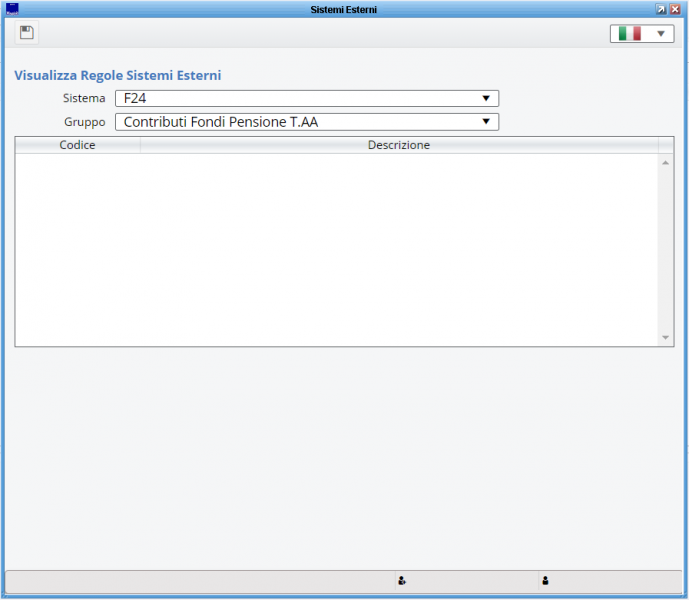Image resolution: width=689 pixels, height=600 pixels.
Task: Open the Gruppo dropdown list
Action: coord(307,122)
